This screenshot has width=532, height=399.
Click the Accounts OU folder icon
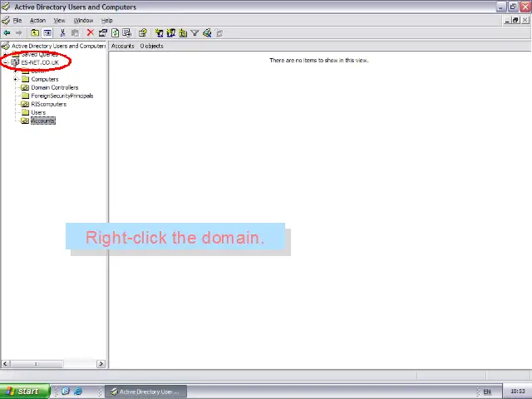point(25,121)
